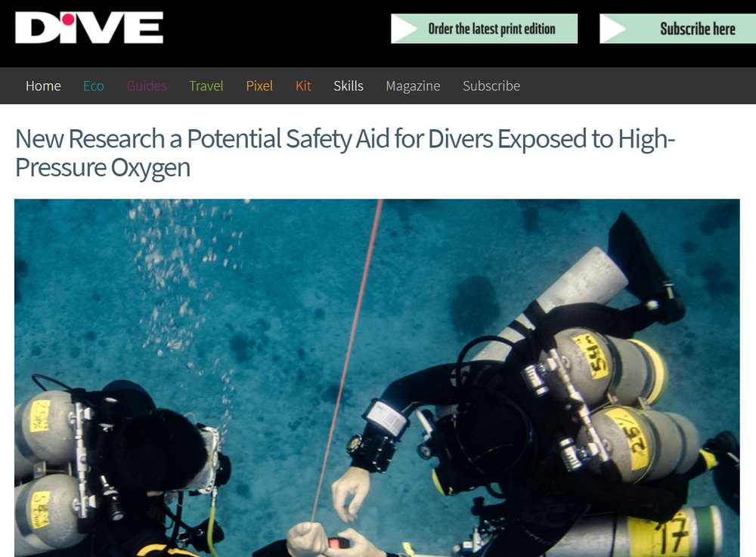This screenshot has height=557, width=756.
Task: Click the DIVE magazine logo
Action: coord(89,28)
